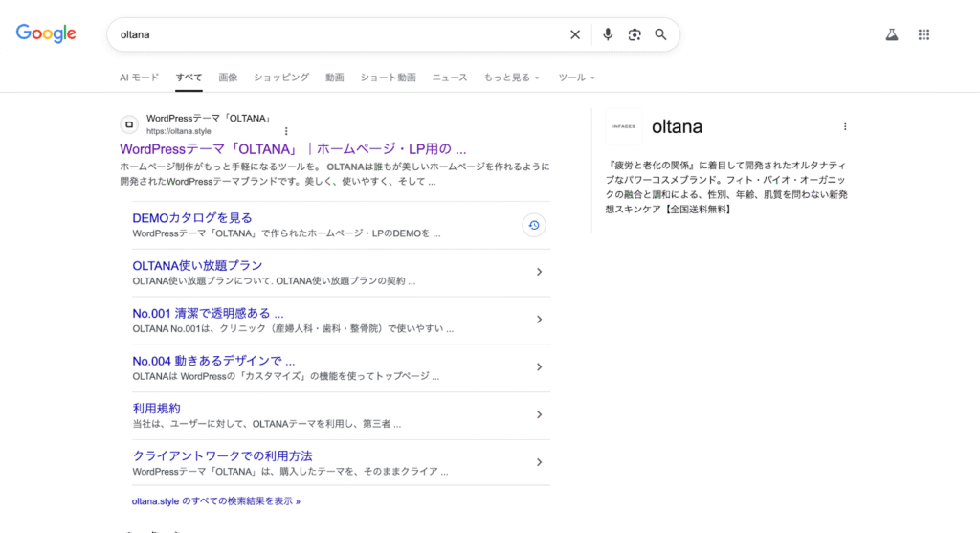Viewport: 980px width, 533px height.
Task: Switch to the 画像 tab
Action: coord(228,78)
